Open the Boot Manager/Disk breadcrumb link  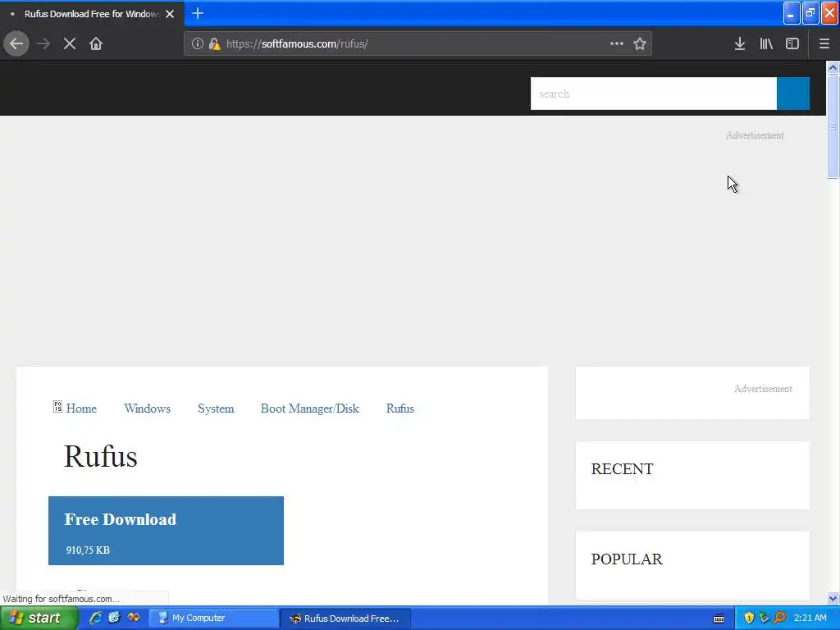coord(310,409)
